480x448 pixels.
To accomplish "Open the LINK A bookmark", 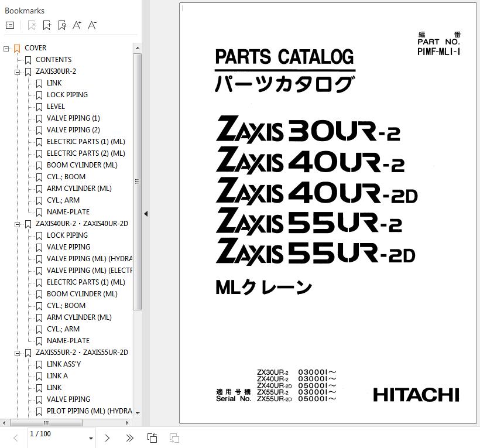I will [x=57, y=376].
